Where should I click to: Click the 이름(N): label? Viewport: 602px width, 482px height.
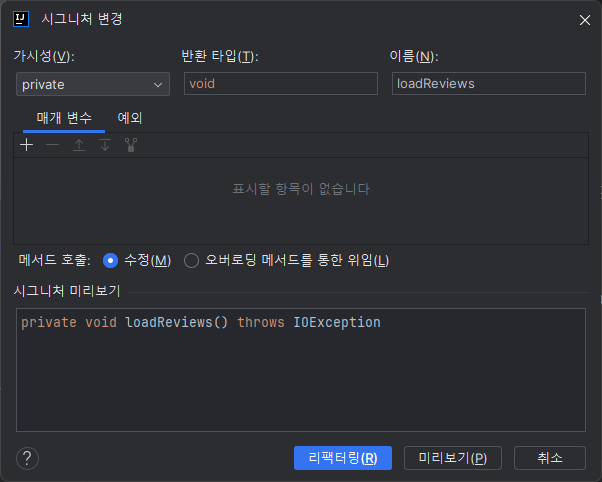coord(414,56)
